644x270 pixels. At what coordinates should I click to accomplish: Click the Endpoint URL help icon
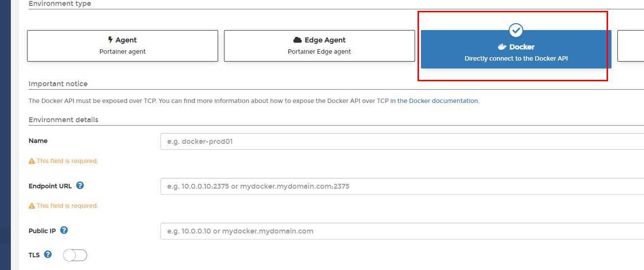[x=80, y=186]
